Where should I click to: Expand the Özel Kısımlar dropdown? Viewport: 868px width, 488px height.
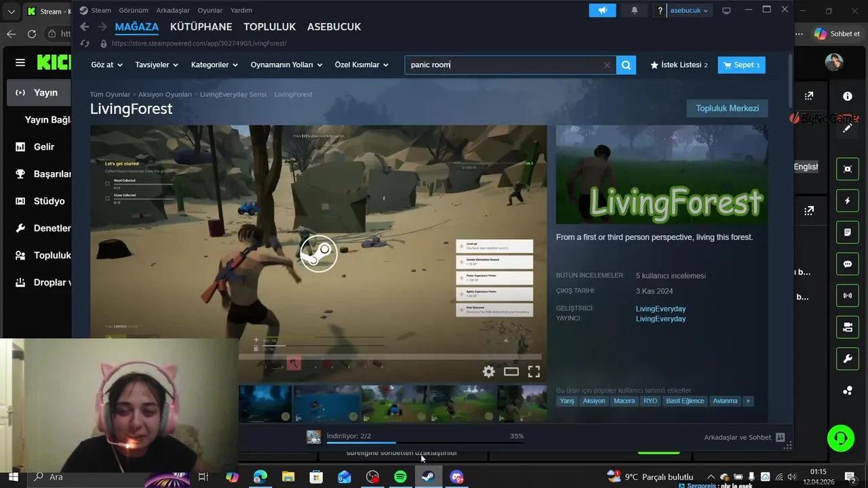pos(361,65)
